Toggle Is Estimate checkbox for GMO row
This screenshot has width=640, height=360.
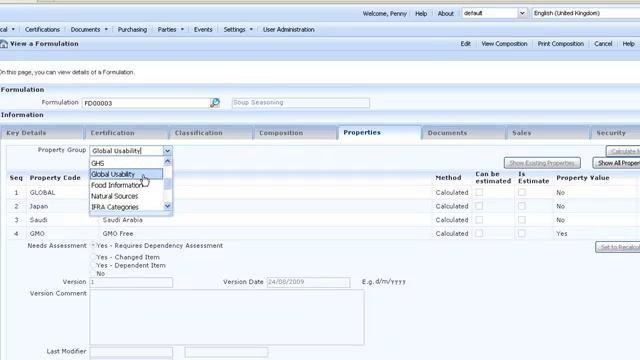[522, 233]
